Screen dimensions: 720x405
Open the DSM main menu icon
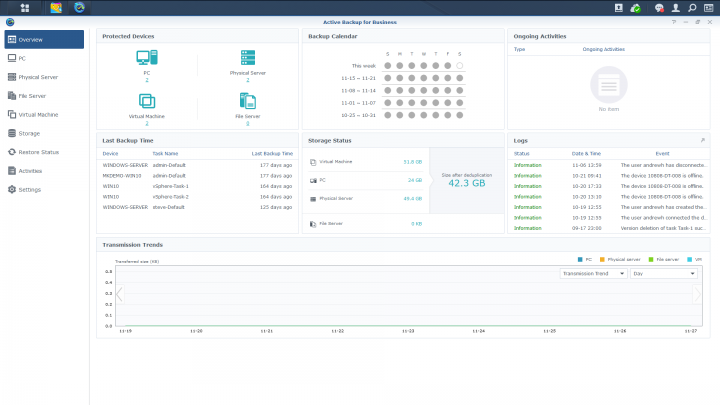(24, 8)
